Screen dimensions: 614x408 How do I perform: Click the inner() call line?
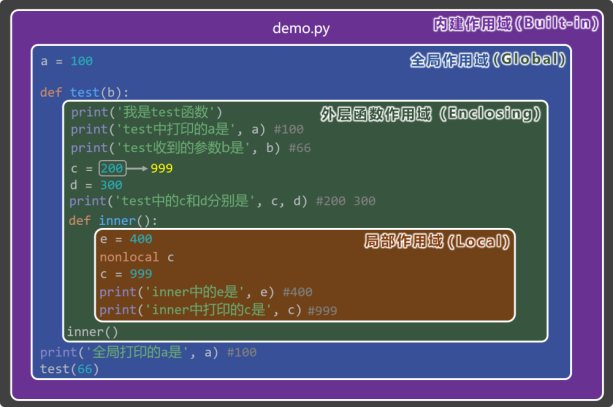tap(92, 332)
